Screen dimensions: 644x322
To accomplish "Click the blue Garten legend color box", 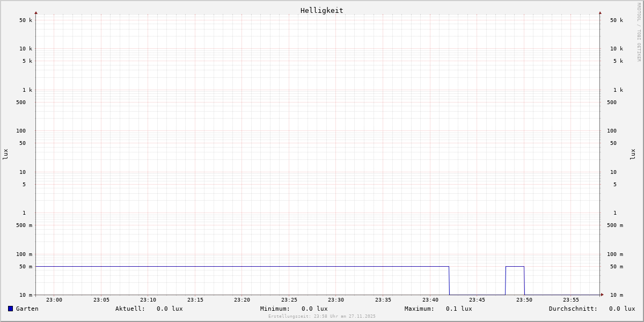I will click(10, 309).
